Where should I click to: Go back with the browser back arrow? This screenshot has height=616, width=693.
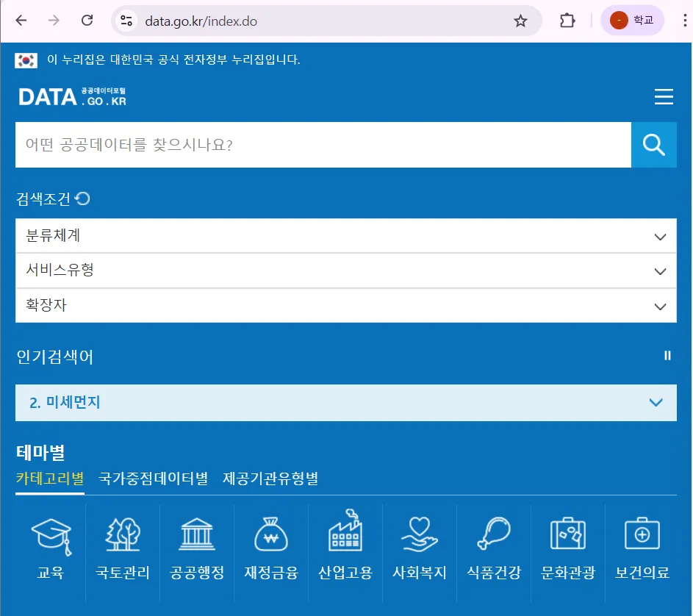21,21
